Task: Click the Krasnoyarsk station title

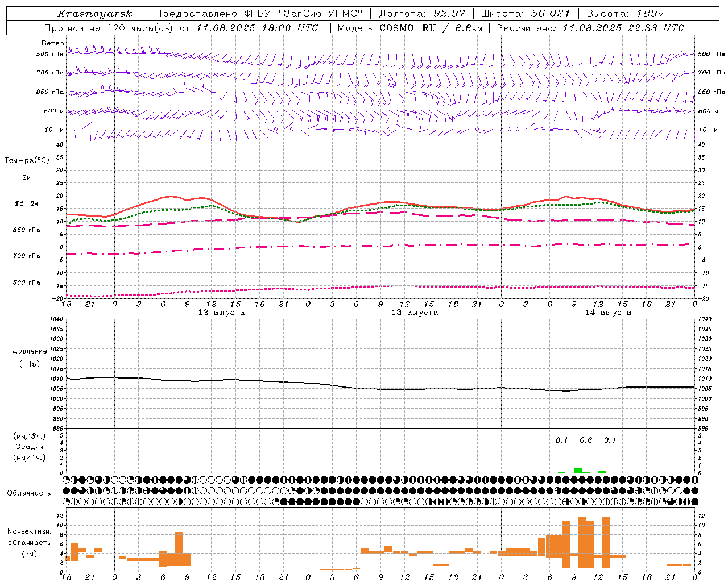Action: pyautogui.click(x=94, y=14)
